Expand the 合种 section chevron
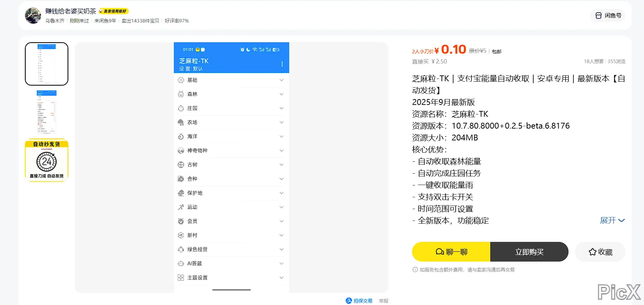644x305 pixels. (281, 179)
